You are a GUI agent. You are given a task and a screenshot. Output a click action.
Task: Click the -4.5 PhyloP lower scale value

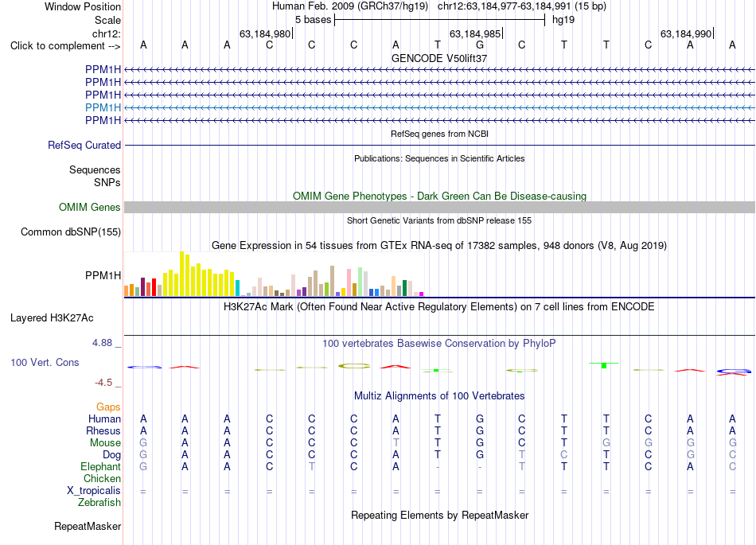click(x=103, y=383)
